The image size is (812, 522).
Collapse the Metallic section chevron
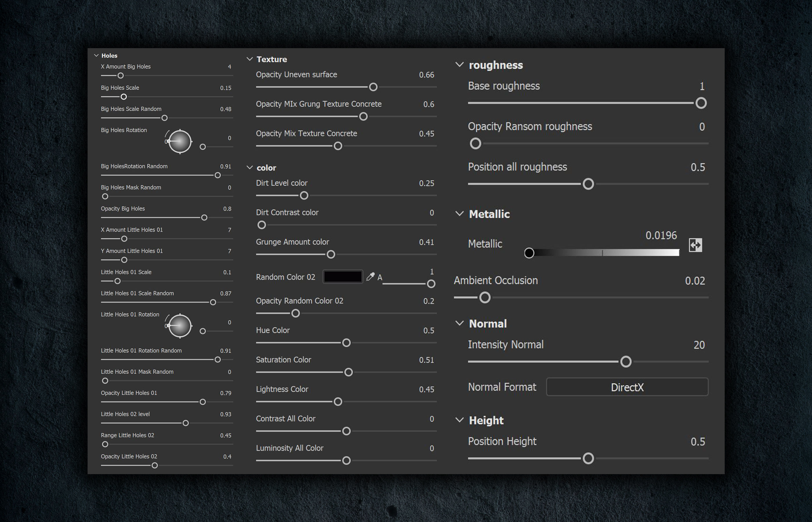pos(459,213)
